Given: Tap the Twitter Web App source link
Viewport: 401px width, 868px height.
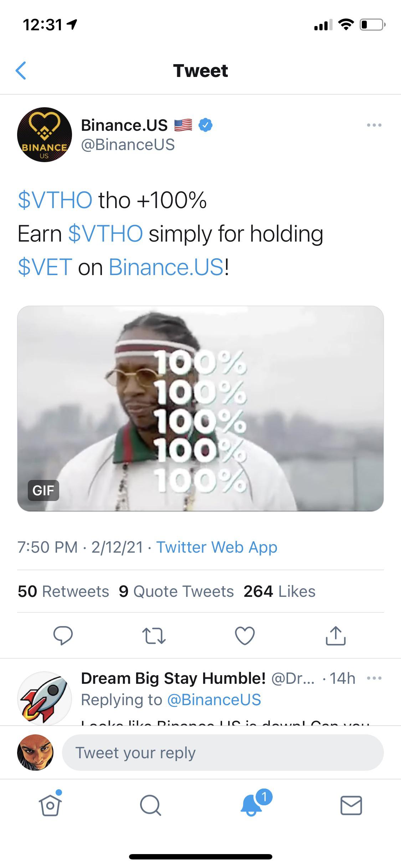Looking at the screenshot, I should pos(217,547).
